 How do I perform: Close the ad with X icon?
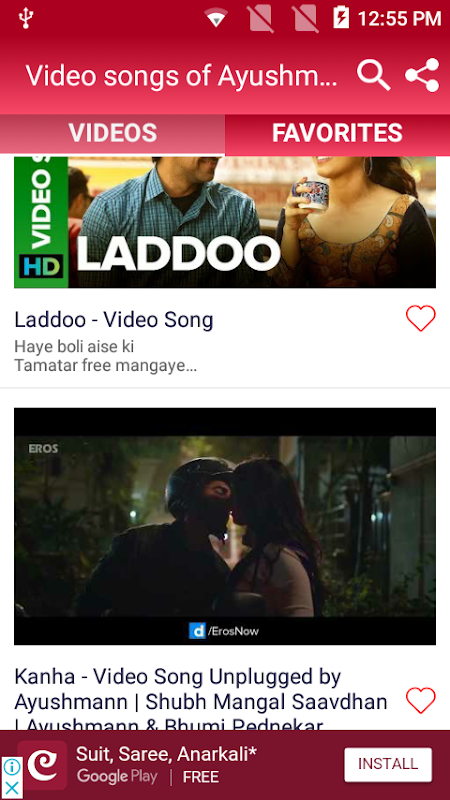tap(11, 789)
